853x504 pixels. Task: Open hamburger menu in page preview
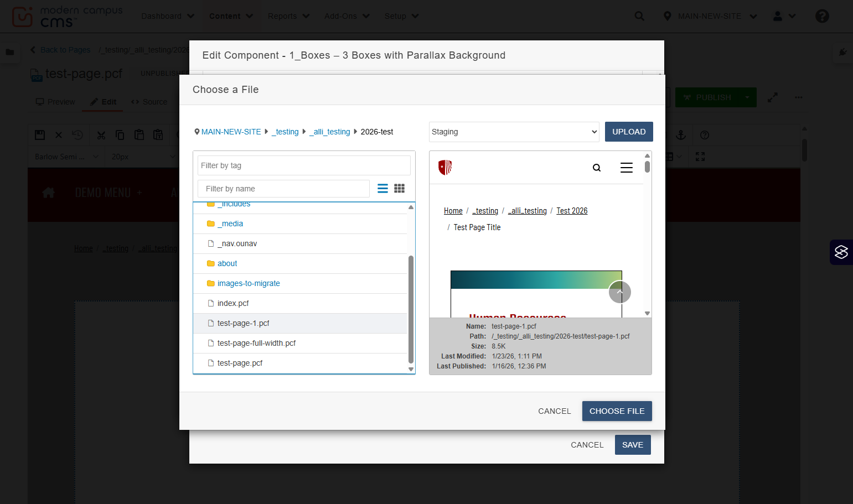click(627, 168)
